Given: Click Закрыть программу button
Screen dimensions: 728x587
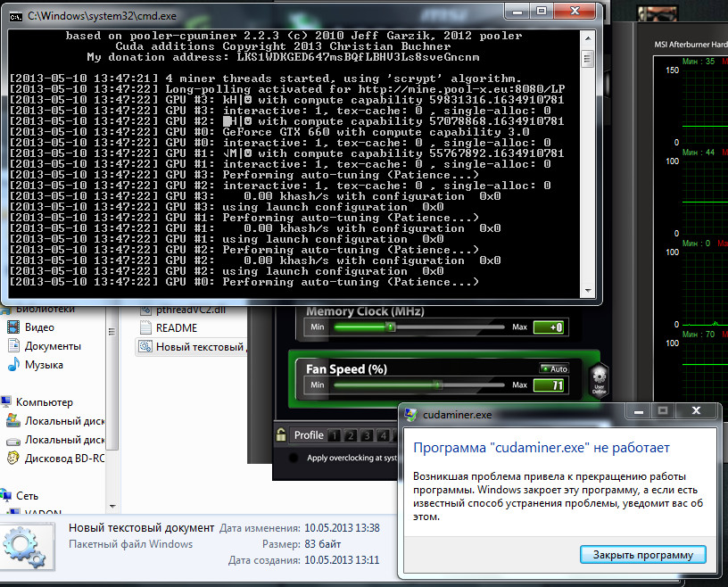Looking at the screenshot, I should [x=643, y=555].
